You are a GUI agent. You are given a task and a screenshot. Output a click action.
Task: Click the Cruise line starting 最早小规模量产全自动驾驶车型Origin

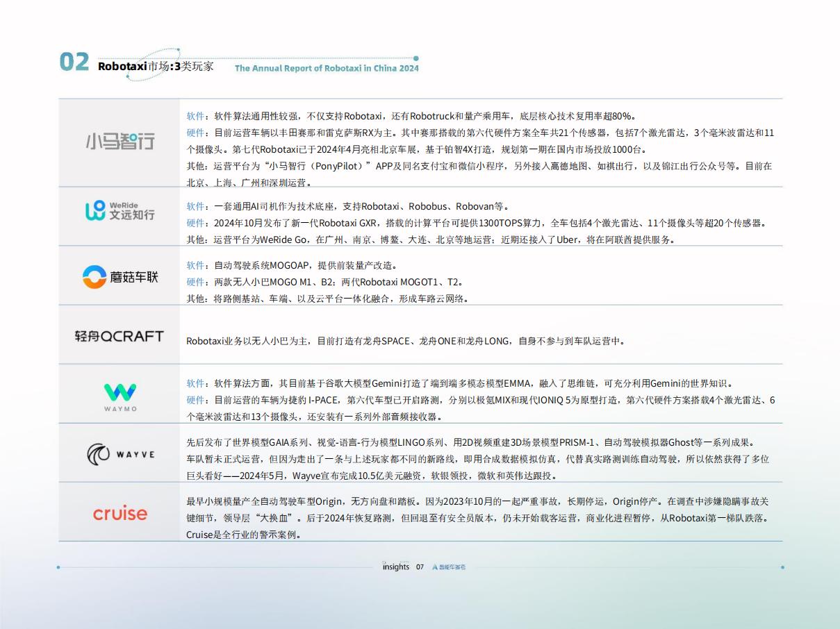(x=477, y=501)
